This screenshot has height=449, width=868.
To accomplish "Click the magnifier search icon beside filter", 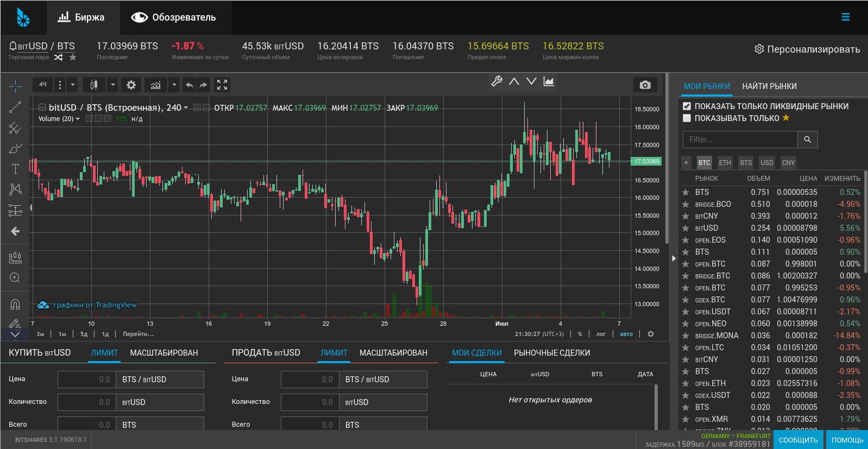I will (x=807, y=140).
